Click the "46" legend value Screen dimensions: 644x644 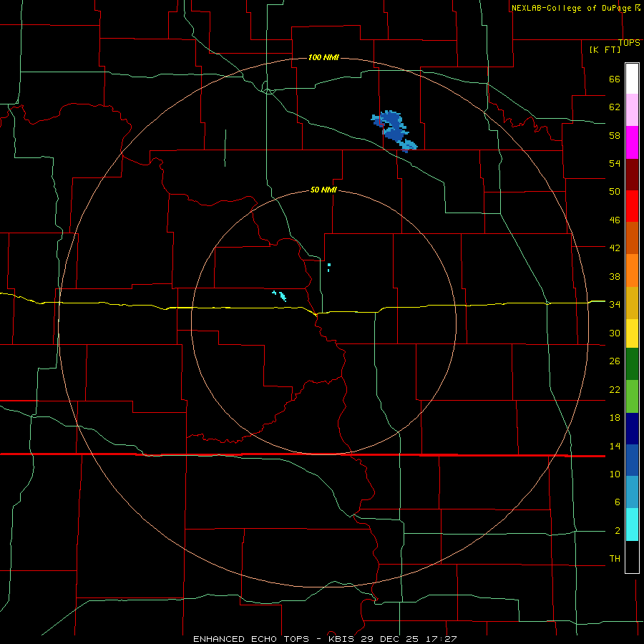point(615,220)
